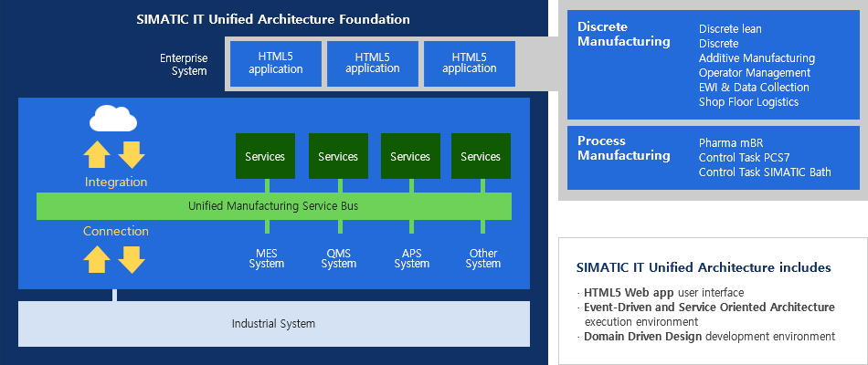The height and width of the screenshot is (365, 868).
Task: Click the standalone "Discrete" list entry
Action: pos(718,43)
